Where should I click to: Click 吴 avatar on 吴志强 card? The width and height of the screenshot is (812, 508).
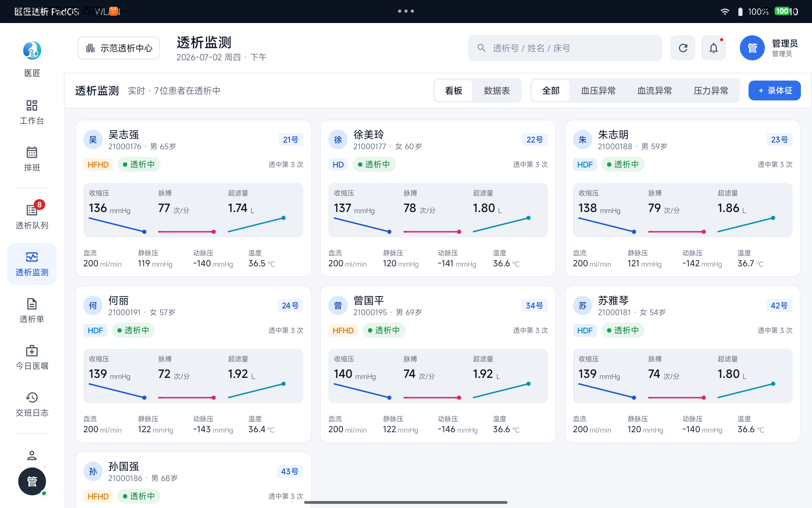(x=93, y=140)
